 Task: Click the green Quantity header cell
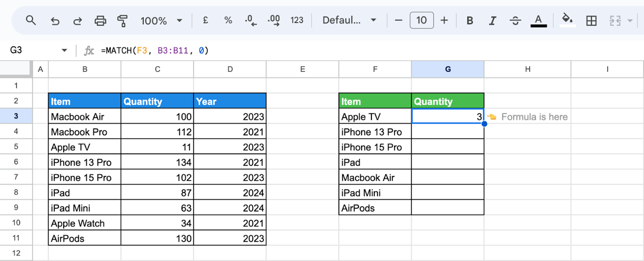tap(448, 101)
